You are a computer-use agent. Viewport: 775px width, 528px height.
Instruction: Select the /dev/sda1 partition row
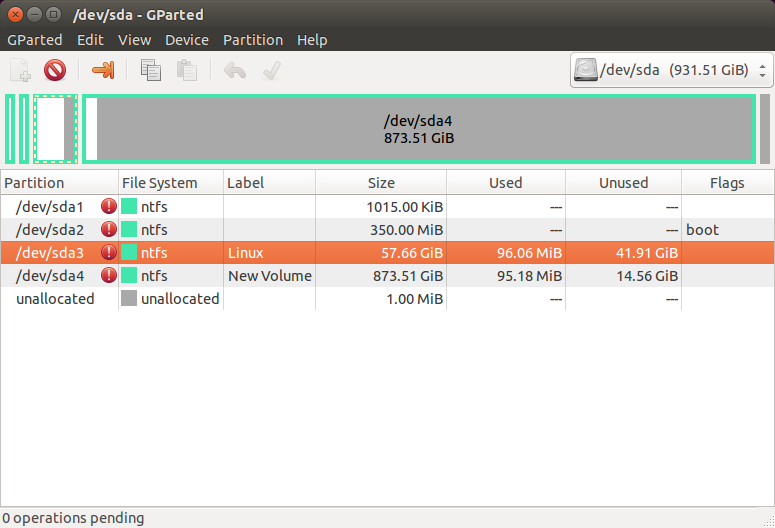[x=388, y=206]
